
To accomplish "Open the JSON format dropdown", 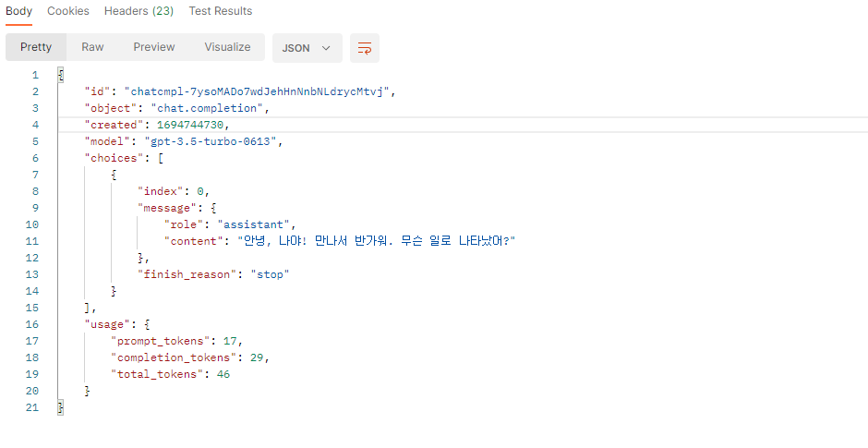I will point(307,48).
